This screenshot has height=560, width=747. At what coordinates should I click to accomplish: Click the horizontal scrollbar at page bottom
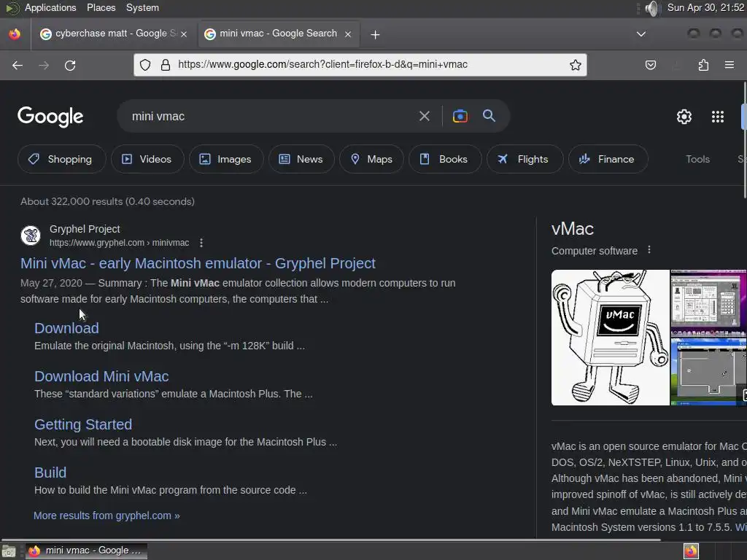331,540
